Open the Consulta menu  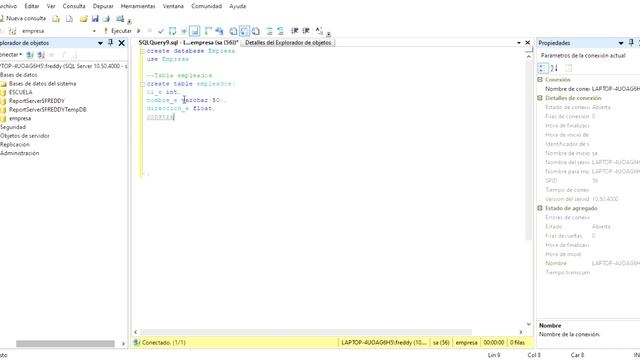point(74,6)
